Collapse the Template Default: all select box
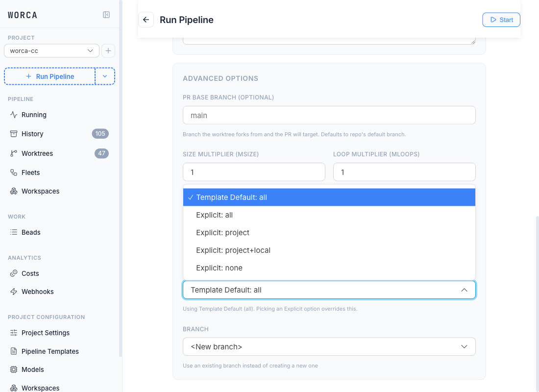 pos(329,290)
